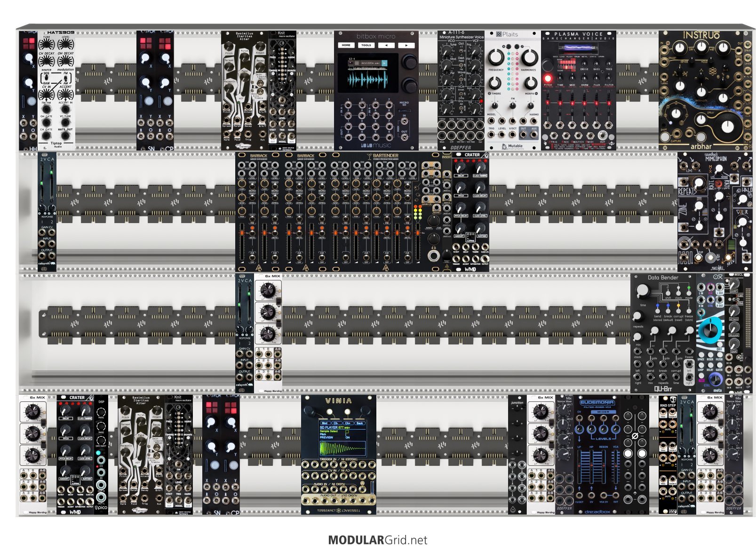
Task: Open the MODULARGrid.net link
Action: (x=378, y=540)
